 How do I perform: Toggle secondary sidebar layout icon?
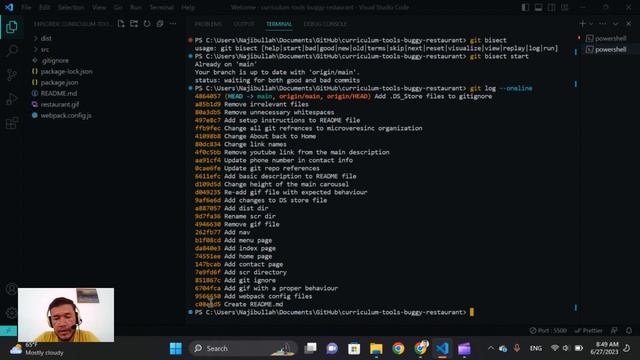[551, 7]
